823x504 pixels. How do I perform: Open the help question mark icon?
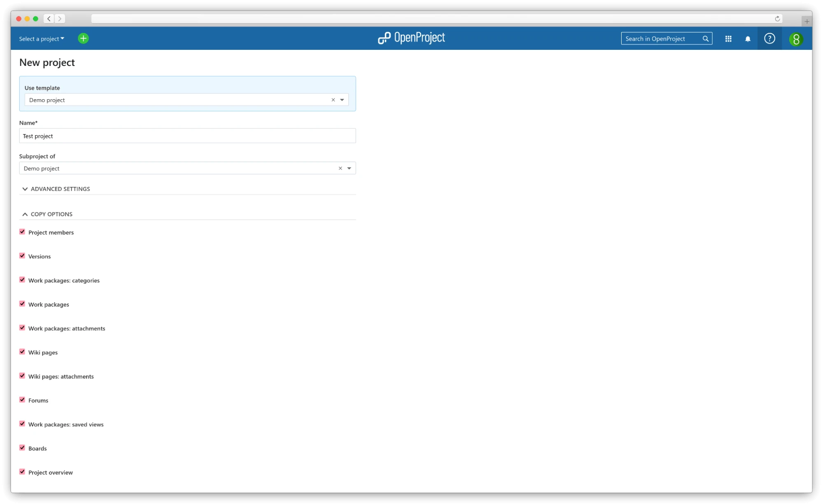769,38
